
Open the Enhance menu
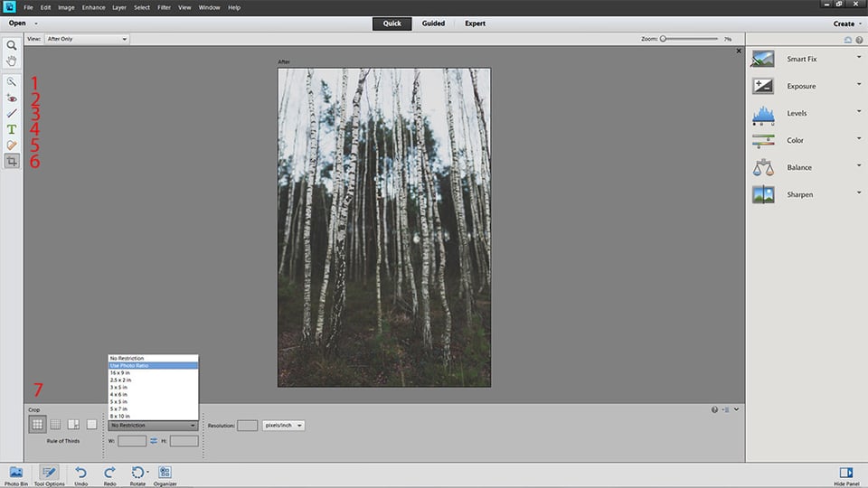pos(93,8)
